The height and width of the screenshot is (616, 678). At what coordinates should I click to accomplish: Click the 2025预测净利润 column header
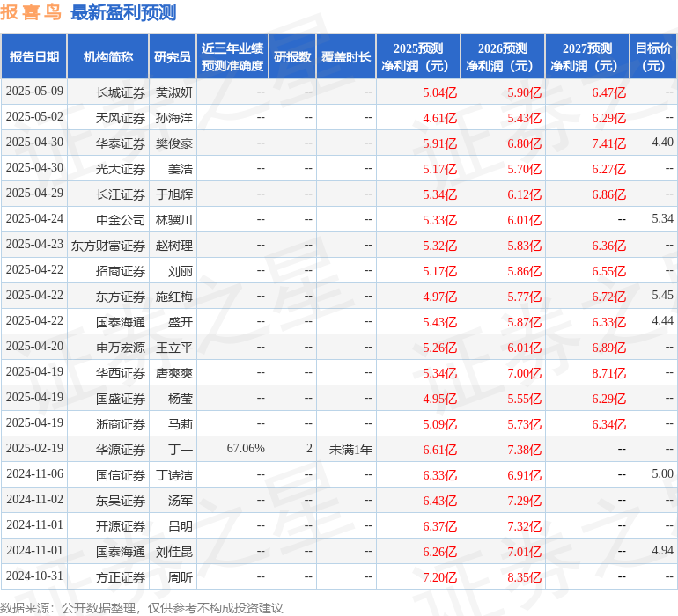tap(418, 56)
